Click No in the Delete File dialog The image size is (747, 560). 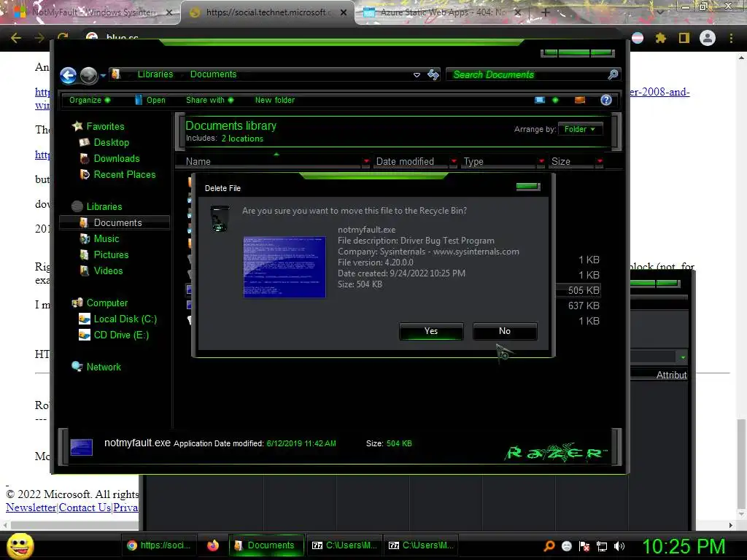pyautogui.click(x=505, y=331)
